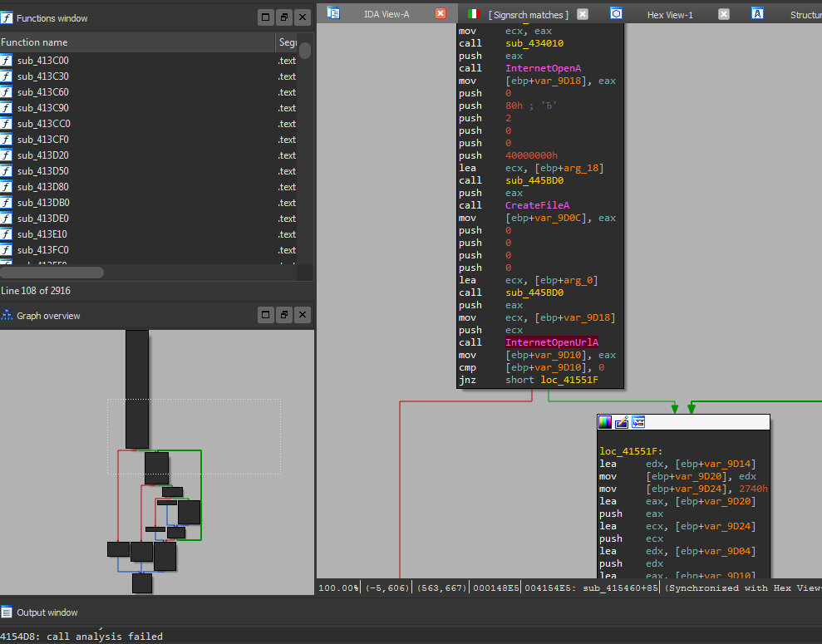Close the IDA View-A tab
The width and height of the screenshot is (822, 644).
[x=441, y=14]
